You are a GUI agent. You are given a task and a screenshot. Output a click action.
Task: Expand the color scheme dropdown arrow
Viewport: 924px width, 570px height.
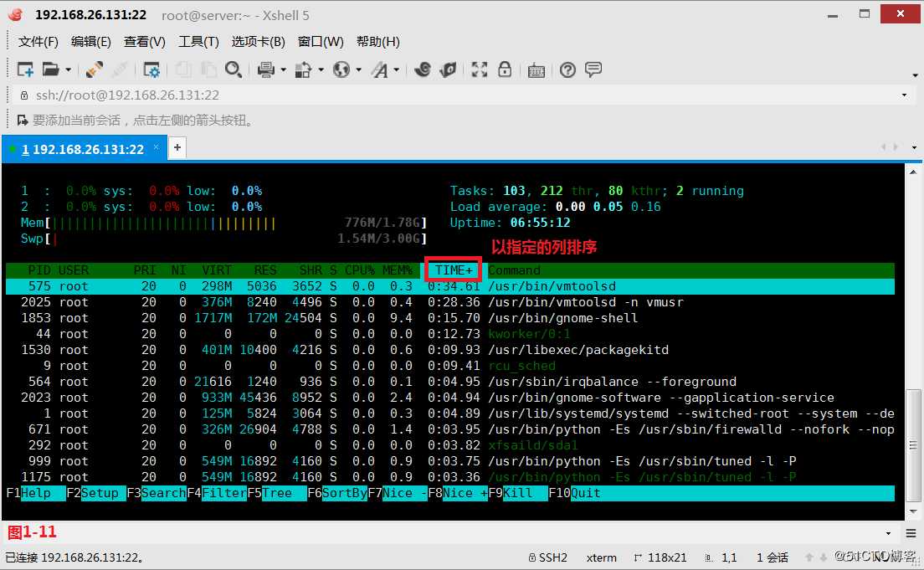[x=321, y=69]
